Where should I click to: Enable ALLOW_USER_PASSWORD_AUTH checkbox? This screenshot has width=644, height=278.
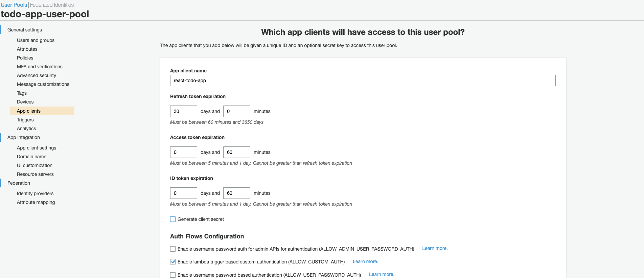173,275
